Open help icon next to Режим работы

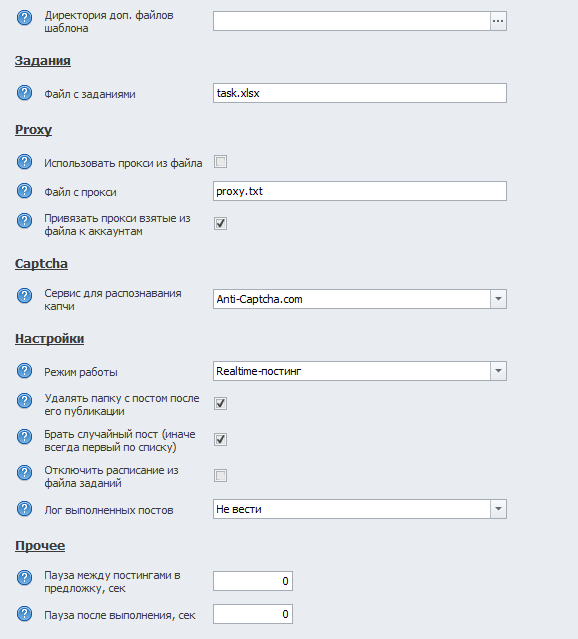tap(24, 371)
